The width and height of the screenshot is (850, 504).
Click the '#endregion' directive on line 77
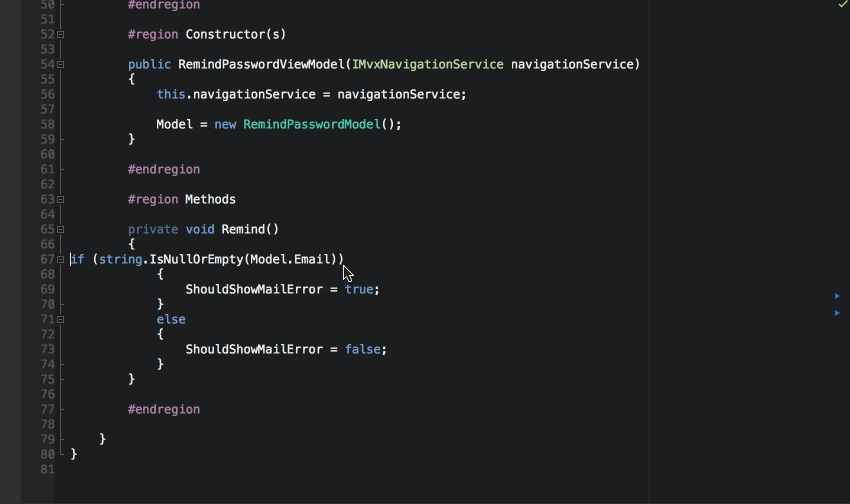pos(164,410)
